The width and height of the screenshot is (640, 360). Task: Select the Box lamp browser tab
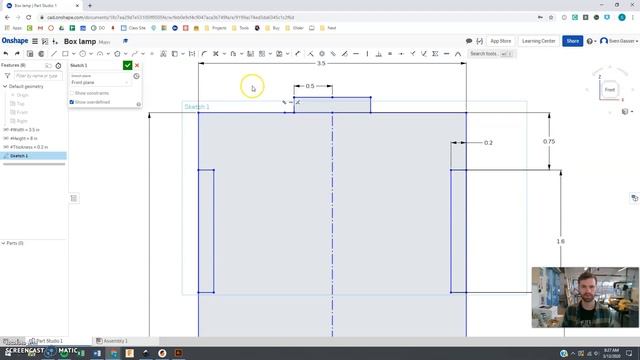[x=41, y=6]
